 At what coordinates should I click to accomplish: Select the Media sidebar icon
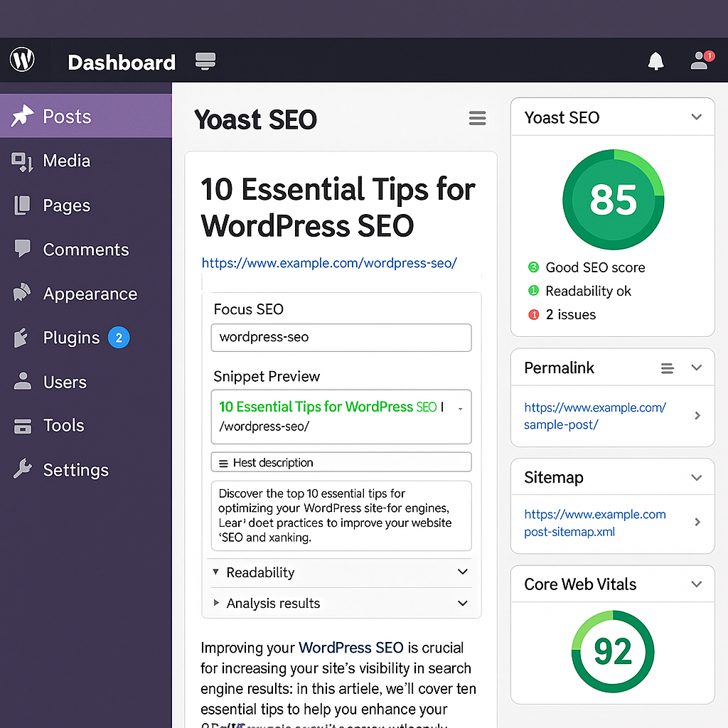click(23, 161)
